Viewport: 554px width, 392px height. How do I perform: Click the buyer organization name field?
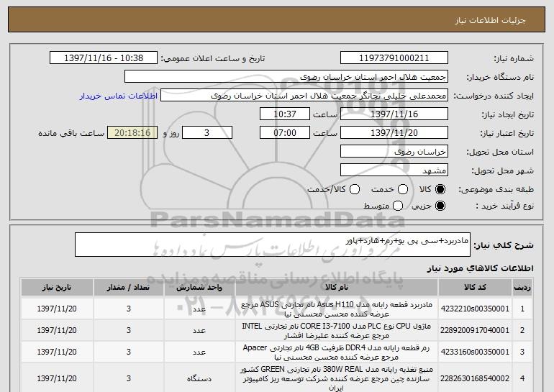tap(286, 77)
